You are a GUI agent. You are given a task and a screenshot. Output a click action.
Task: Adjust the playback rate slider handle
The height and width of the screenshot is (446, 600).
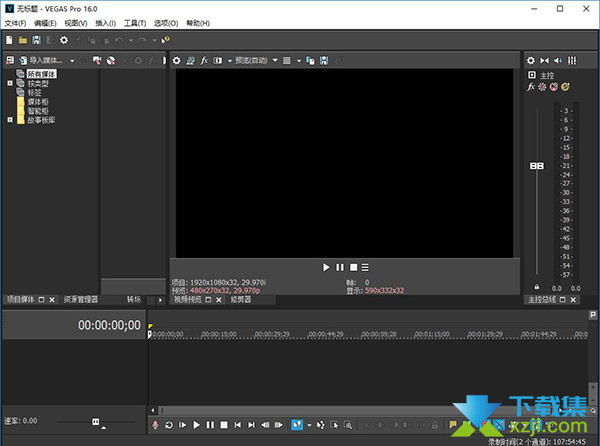coord(96,422)
